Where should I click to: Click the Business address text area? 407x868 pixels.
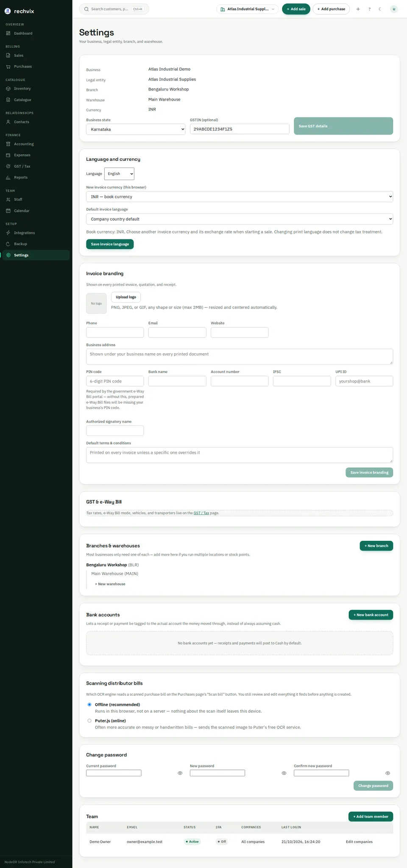click(240, 357)
